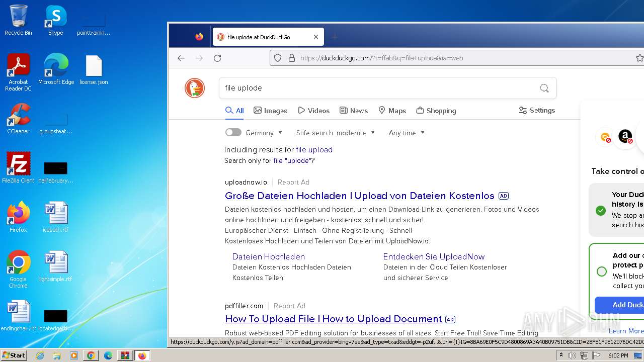Image resolution: width=644 pixels, height=362 pixels.
Task: Switch to Shopping results tab
Action: [436, 111]
